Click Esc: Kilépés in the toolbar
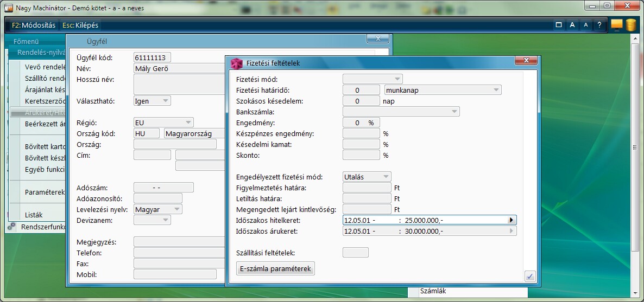The height and width of the screenshot is (302, 644). pyautogui.click(x=80, y=25)
